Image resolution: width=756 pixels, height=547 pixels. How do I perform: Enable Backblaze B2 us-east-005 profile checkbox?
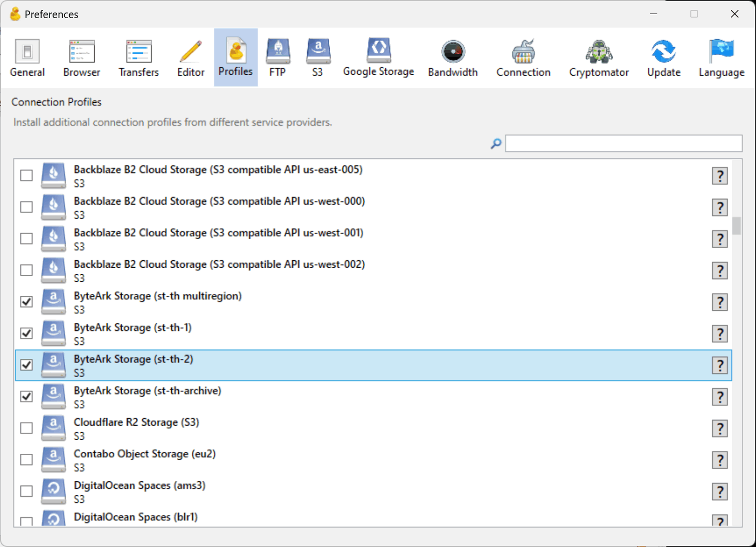tap(27, 175)
